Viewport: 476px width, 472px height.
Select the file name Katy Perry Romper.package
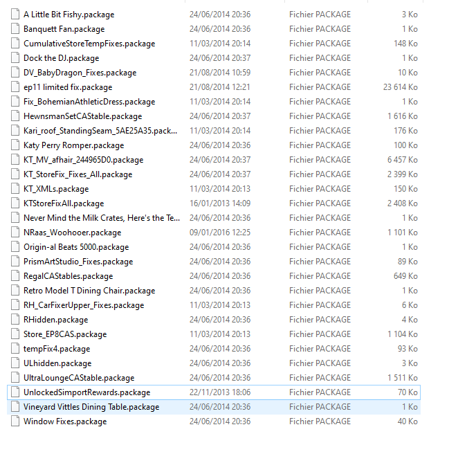[x=74, y=145]
